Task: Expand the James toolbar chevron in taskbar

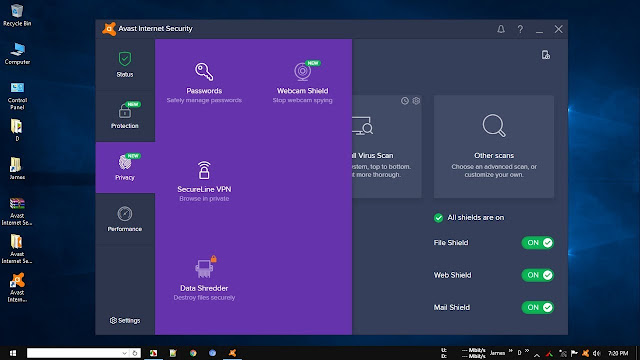Action: (x=510, y=351)
